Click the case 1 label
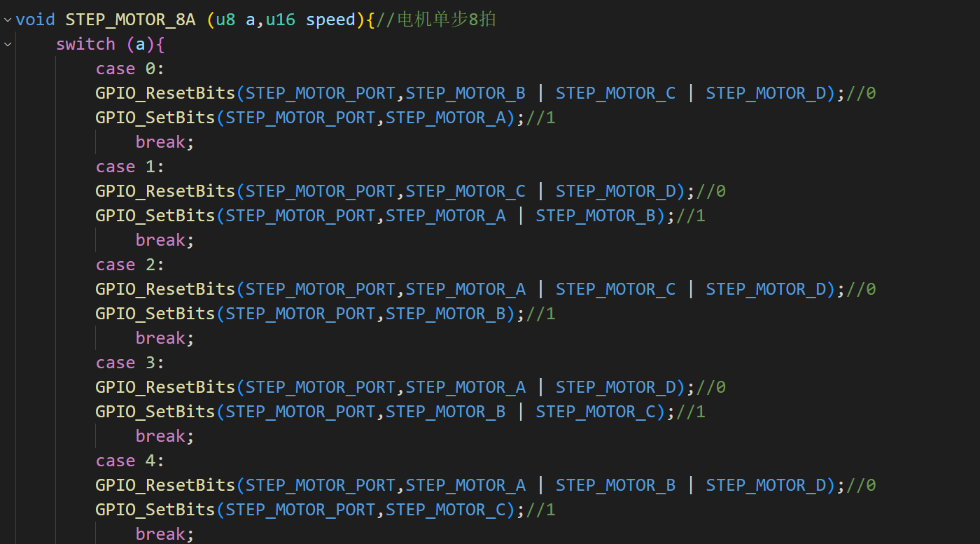 [x=129, y=167]
